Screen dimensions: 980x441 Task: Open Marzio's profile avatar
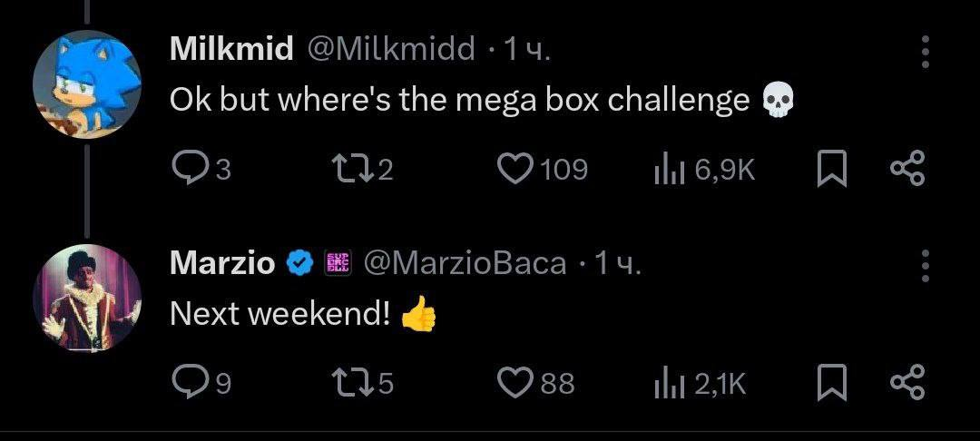pos(87,298)
